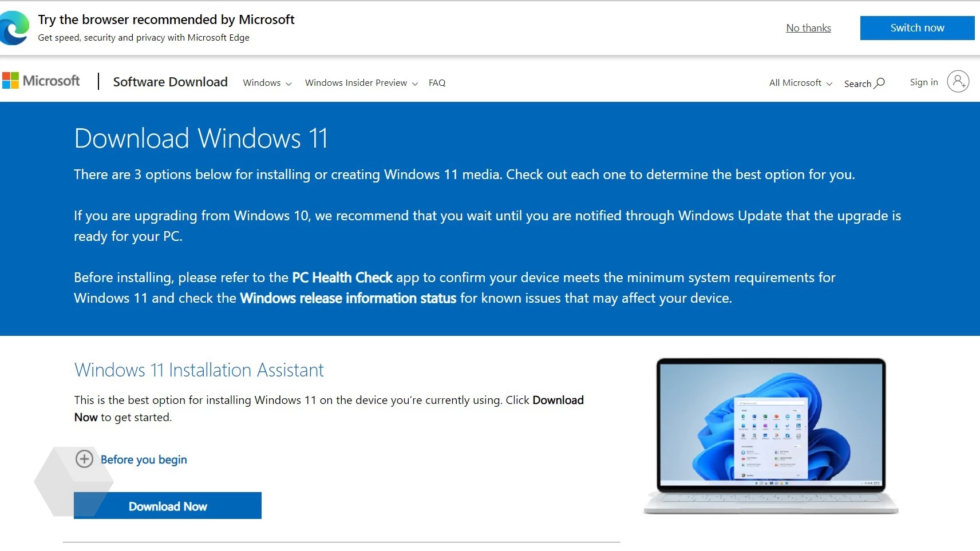The width and height of the screenshot is (980, 551).
Task: Open the PC Health Check link
Action: pos(342,278)
